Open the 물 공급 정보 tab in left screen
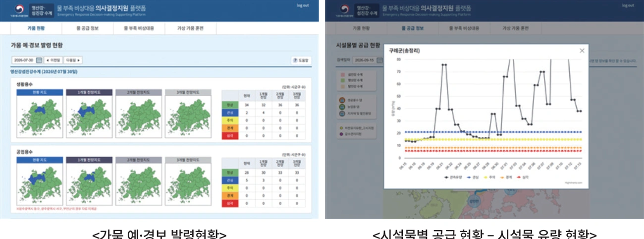Image resolution: width=644 pixels, height=239 pixels. (x=87, y=28)
